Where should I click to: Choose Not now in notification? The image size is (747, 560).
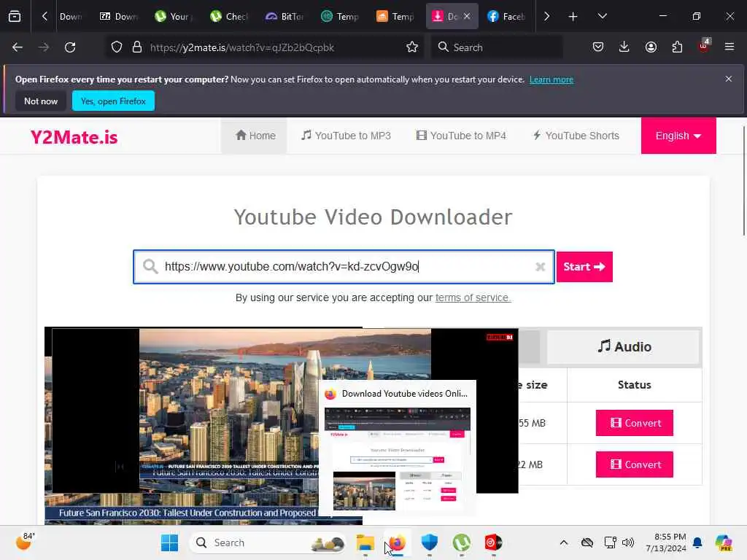point(41,101)
